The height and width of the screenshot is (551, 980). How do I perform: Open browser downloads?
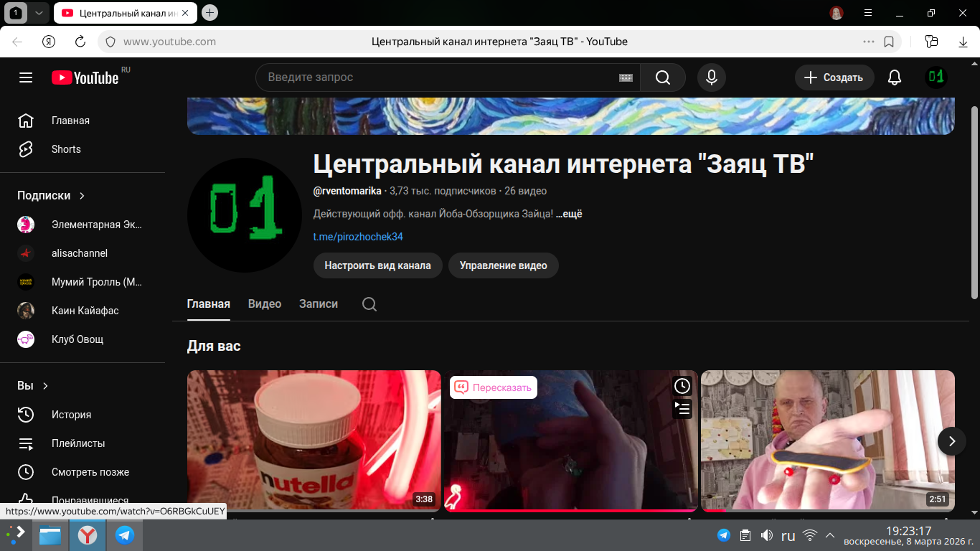(x=963, y=42)
